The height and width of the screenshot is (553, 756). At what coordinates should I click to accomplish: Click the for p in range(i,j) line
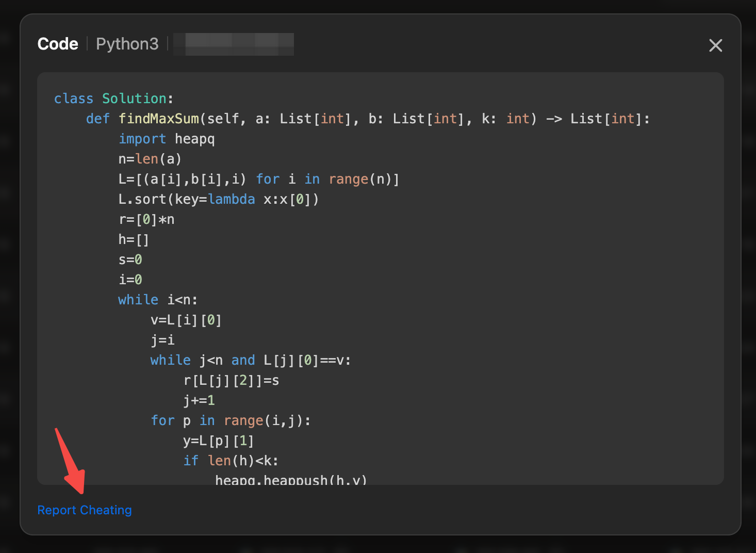pos(231,420)
